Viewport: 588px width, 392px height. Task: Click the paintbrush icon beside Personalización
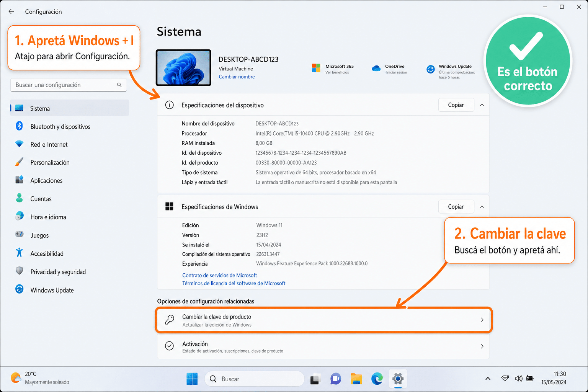tap(19, 162)
